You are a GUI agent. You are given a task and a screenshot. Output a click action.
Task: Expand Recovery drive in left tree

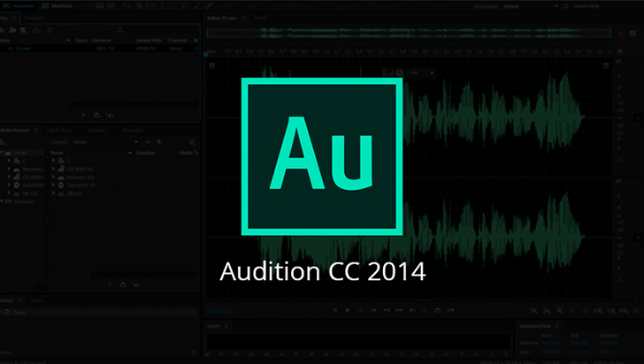coord(9,169)
